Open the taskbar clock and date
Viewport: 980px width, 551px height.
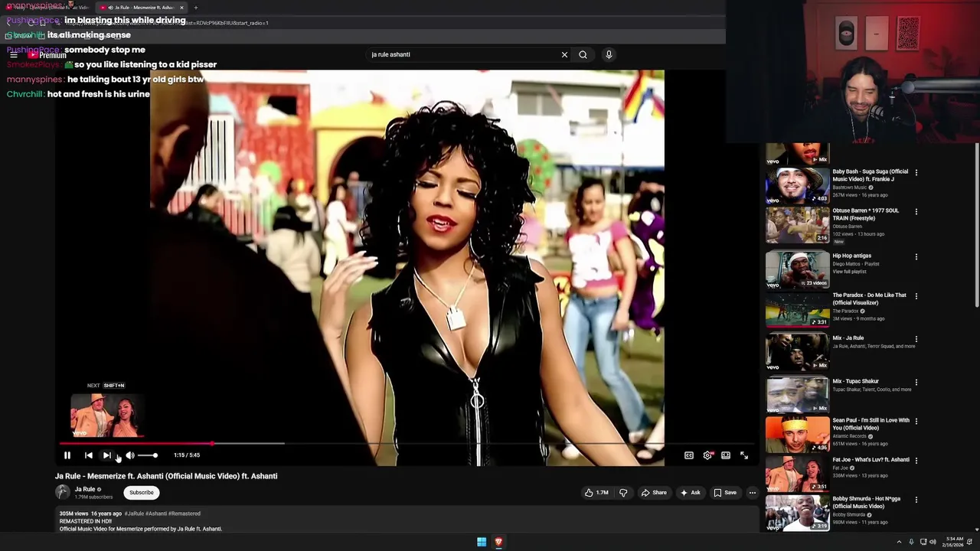(x=954, y=542)
